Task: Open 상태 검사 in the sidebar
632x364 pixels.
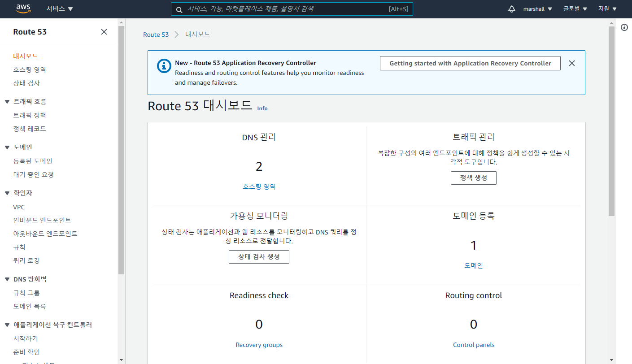Action: 26,83
